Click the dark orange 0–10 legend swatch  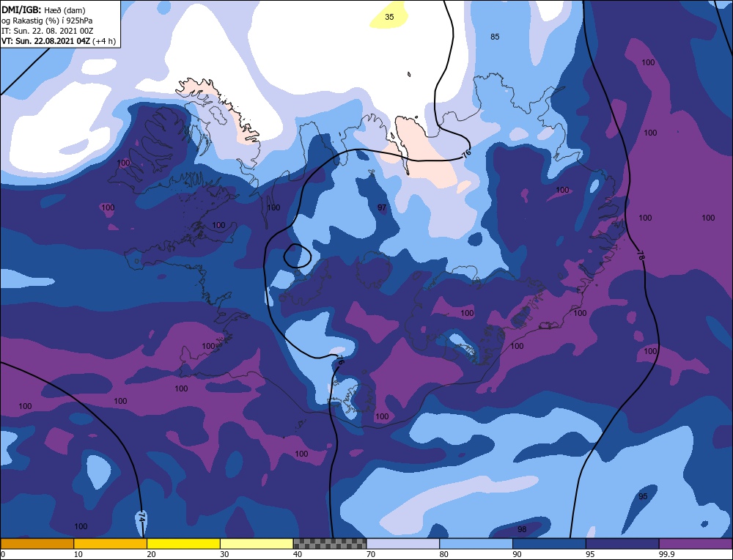[37, 543]
